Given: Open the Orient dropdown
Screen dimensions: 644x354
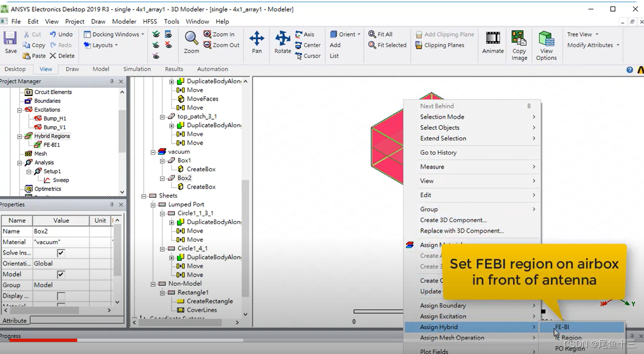Looking at the screenshot, I should (x=345, y=34).
